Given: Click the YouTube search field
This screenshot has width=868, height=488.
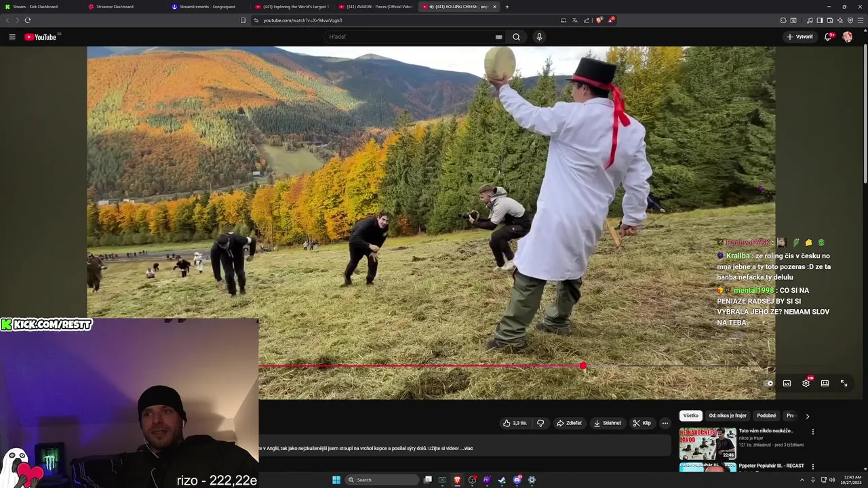Looking at the screenshot, I should (410, 37).
